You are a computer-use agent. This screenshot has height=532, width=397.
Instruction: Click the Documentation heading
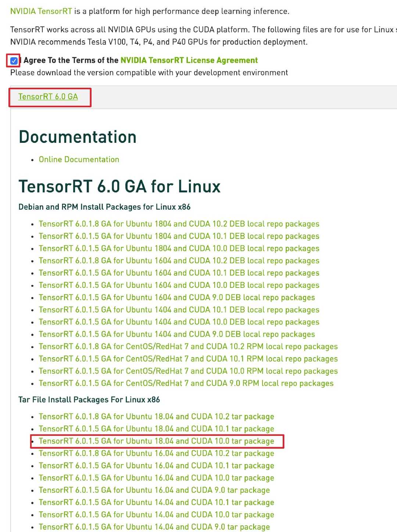click(x=78, y=137)
